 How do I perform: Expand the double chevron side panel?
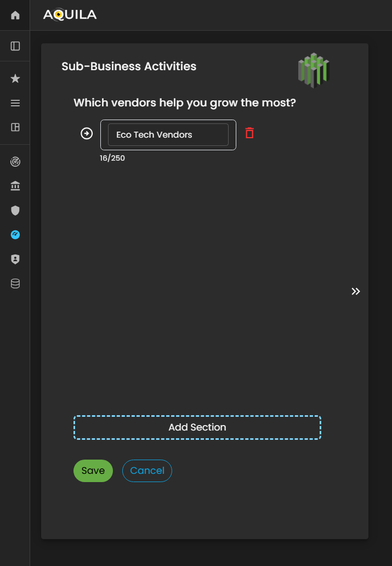(x=356, y=291)
